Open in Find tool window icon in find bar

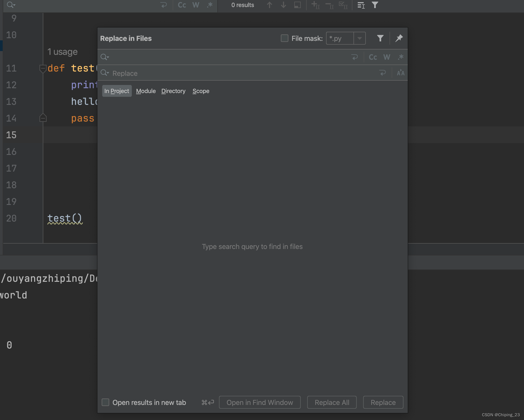click(x=361, y=5)
